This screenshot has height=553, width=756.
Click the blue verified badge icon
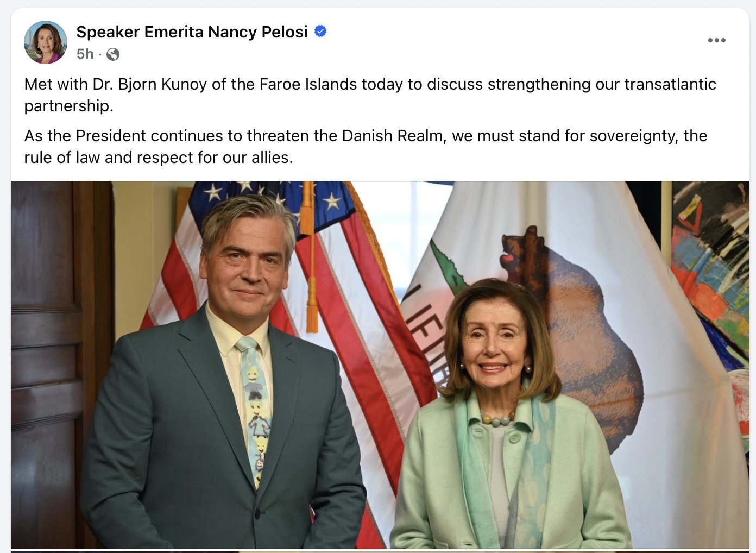pos(320,32)
